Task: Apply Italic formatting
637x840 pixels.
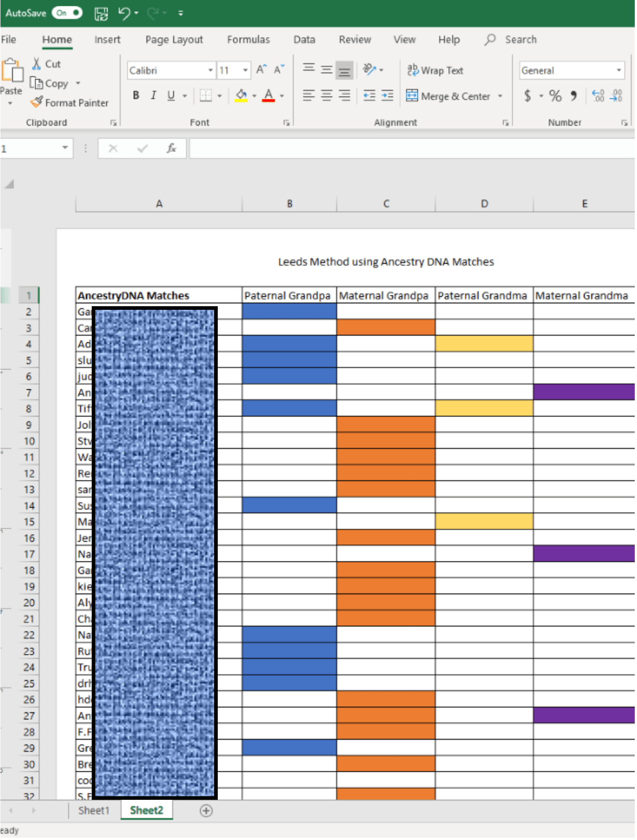Action: click(154, 95)
